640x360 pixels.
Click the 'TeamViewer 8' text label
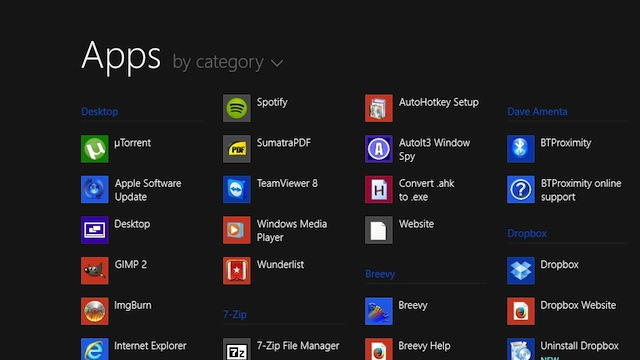[287, 183]
